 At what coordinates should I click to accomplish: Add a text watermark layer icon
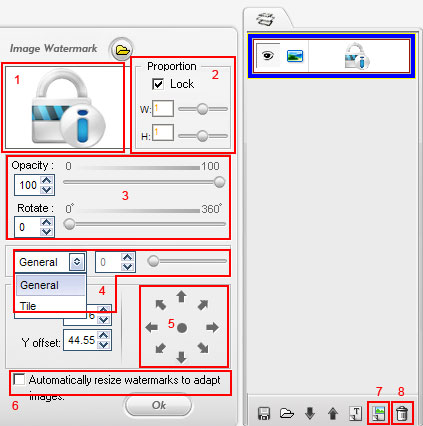point(356,413)
